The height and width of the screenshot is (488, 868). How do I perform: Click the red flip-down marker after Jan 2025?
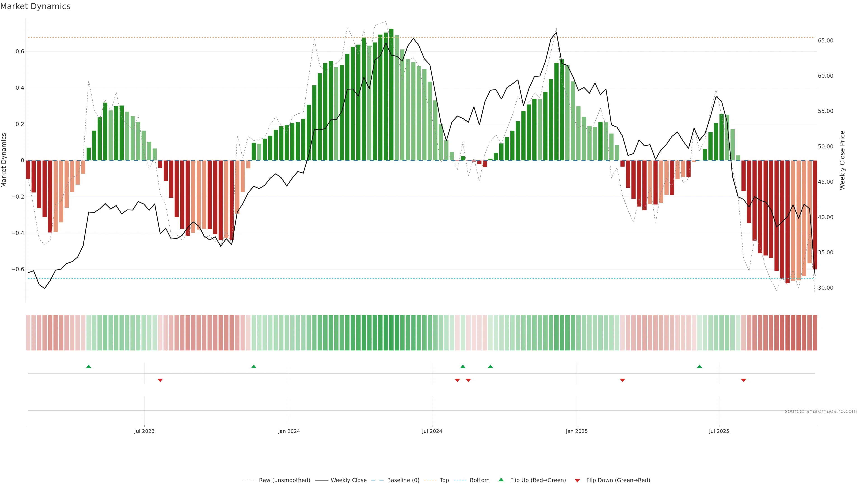pos(622,380)
